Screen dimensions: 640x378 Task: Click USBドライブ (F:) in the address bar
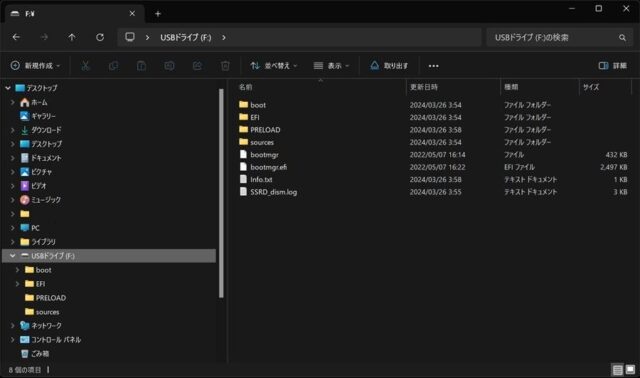[x=186, y=38]
